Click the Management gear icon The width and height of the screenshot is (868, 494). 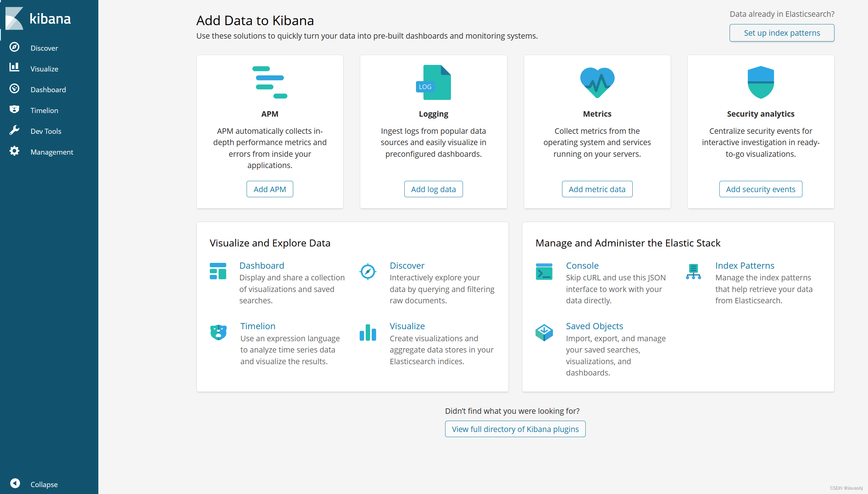pyautogui.click(x=15, y=151)
